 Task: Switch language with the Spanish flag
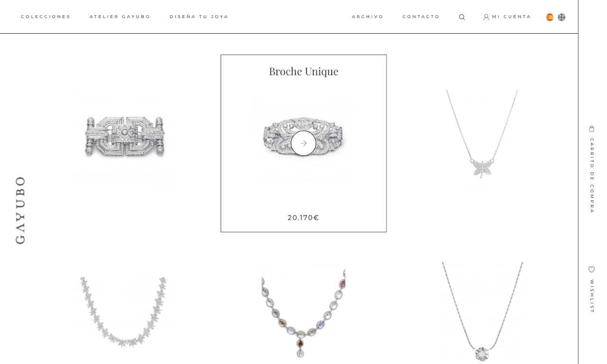coord(550,17)
